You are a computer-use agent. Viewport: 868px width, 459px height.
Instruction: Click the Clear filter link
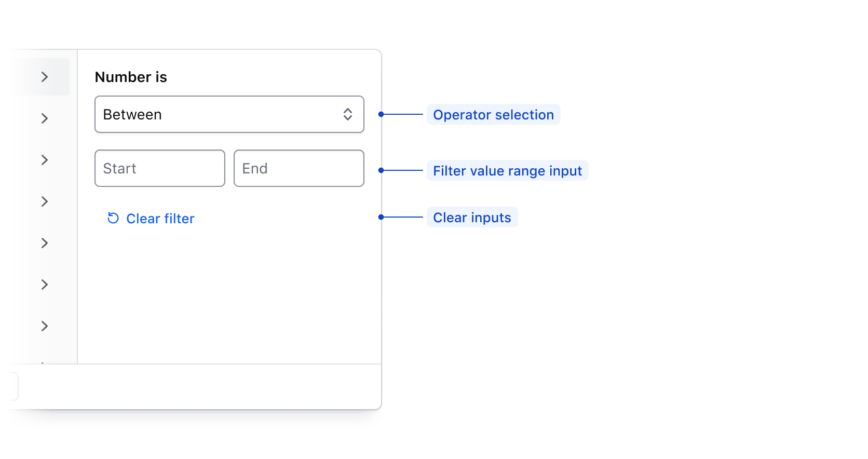pyautogui.click(x=160, y=219)
